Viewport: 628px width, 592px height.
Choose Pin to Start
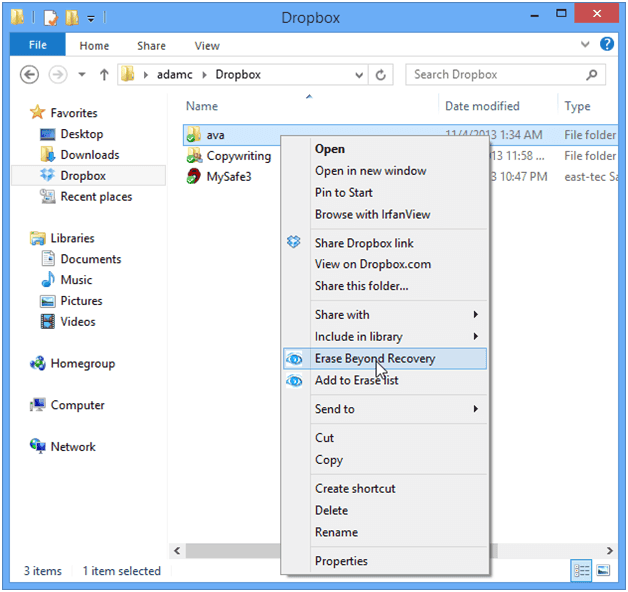click(385, 192)
